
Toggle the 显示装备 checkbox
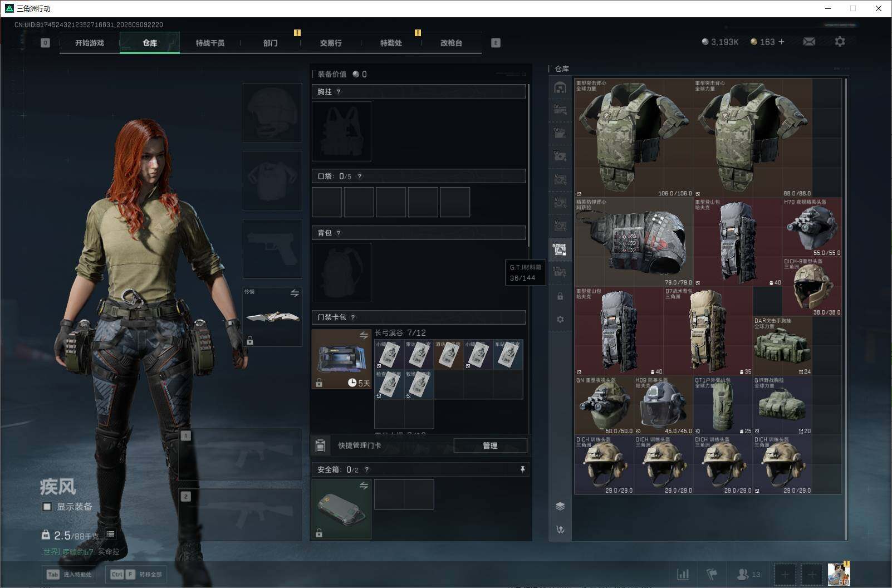(47, 507)
